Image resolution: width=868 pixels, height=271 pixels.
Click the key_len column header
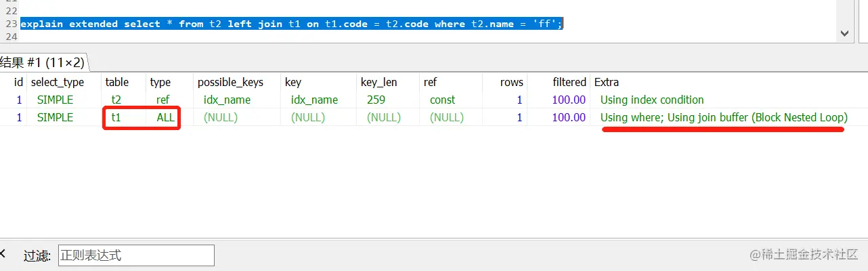(x=378, y=82)
